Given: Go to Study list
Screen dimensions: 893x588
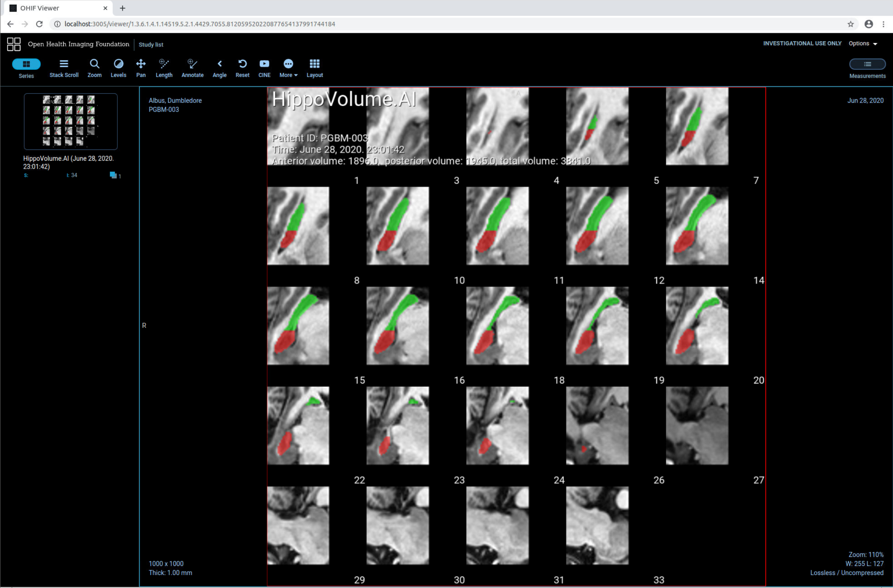Looking at the screenshot, I should click(x=151, y=45).
